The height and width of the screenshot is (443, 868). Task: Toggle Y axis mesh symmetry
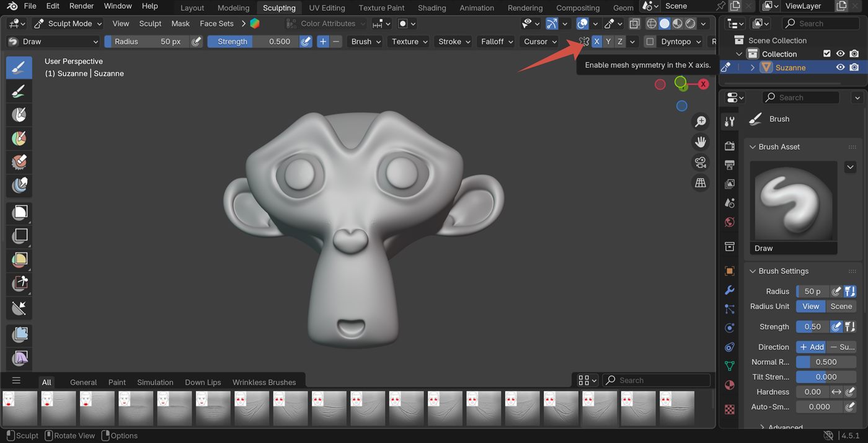click(608, 42)
